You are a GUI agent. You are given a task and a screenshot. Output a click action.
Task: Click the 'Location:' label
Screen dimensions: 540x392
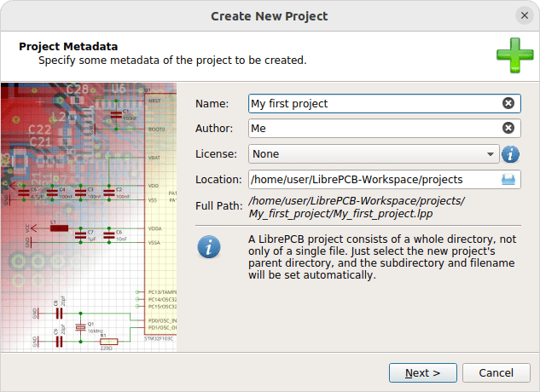coord(218,180)
